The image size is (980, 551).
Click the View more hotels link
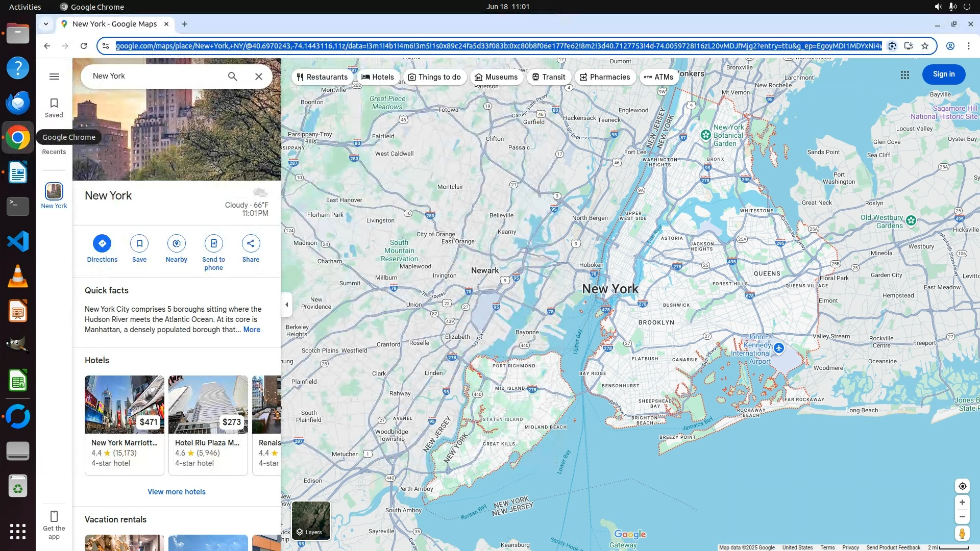coord(177,492)
